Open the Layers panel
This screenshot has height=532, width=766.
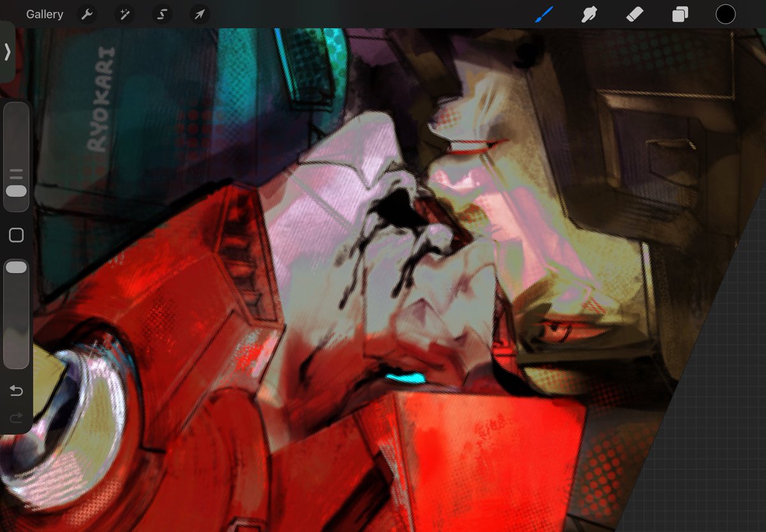pos(680,14)
